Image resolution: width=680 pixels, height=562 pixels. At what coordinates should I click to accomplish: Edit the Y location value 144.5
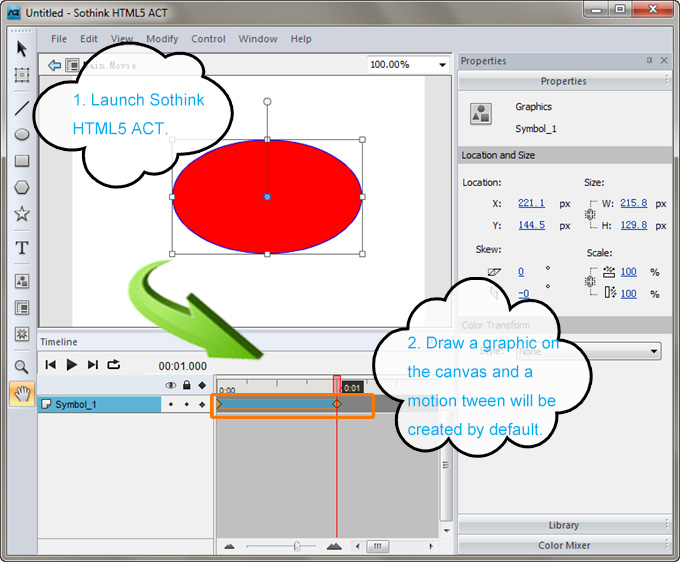click(532, 225)
